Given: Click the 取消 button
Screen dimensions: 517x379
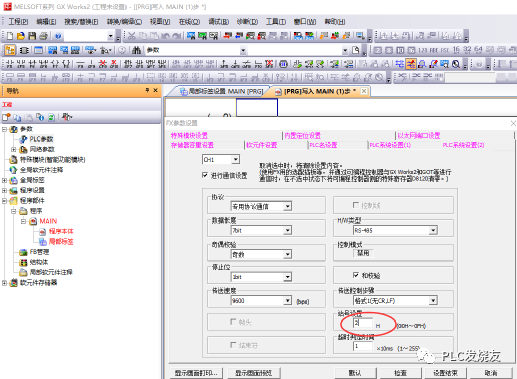Looking at the screenshot, I should [x=491, y=373].
